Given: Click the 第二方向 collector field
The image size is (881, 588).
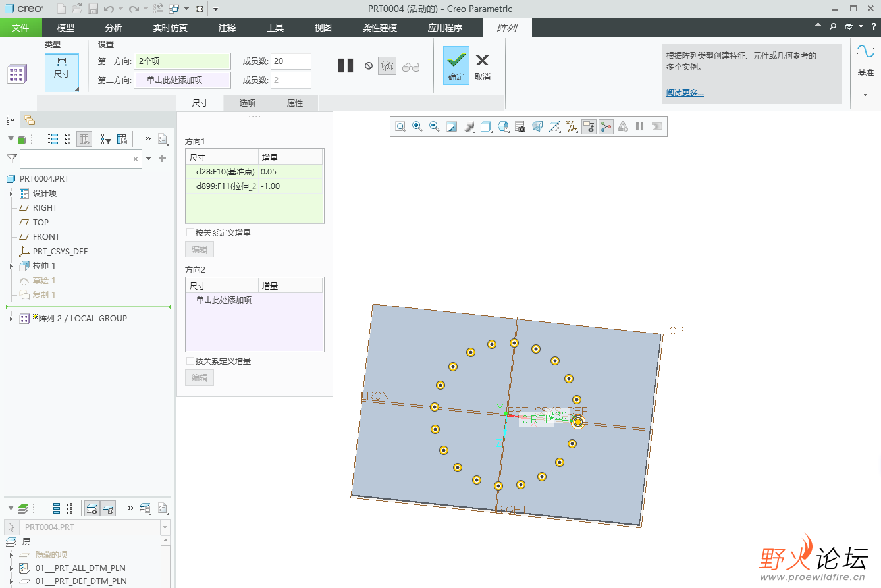Looking at the screenshot, I should (x=182, y=80).
